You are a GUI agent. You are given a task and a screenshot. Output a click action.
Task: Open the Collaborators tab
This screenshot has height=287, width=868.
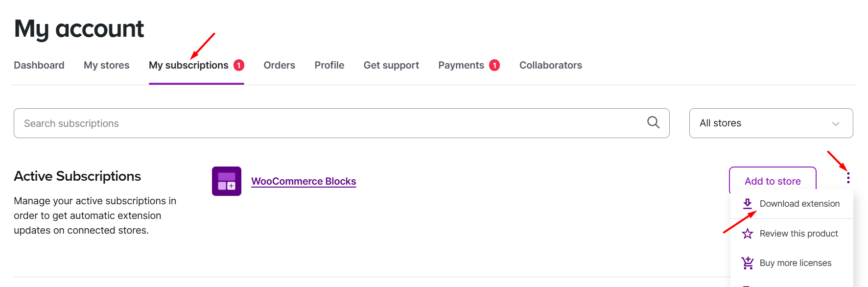coord(551,65)
